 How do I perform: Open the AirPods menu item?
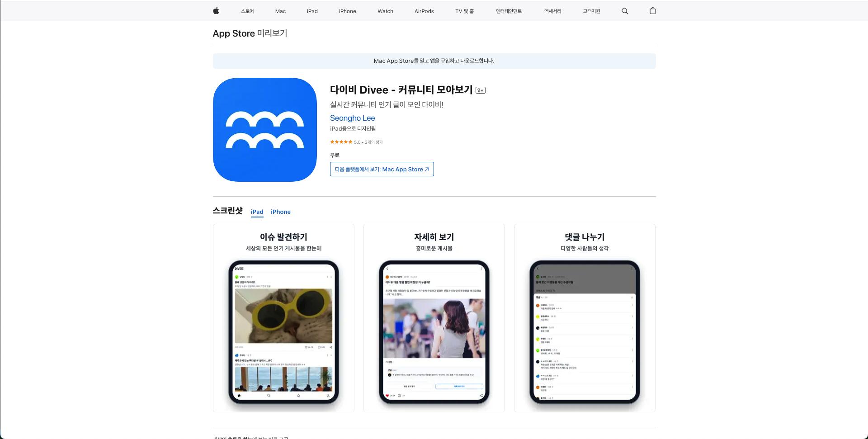click(424, 11)
